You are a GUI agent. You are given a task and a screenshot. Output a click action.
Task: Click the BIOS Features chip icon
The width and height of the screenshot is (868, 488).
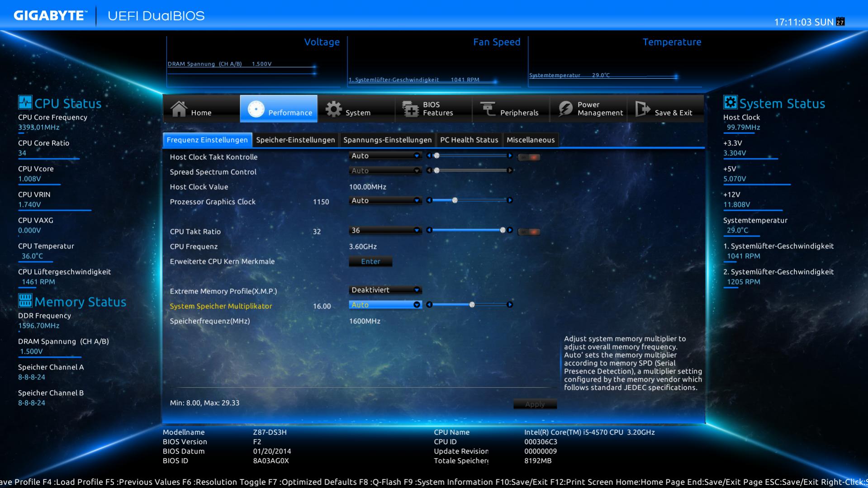pyautogui.click(x=411, y=109)
